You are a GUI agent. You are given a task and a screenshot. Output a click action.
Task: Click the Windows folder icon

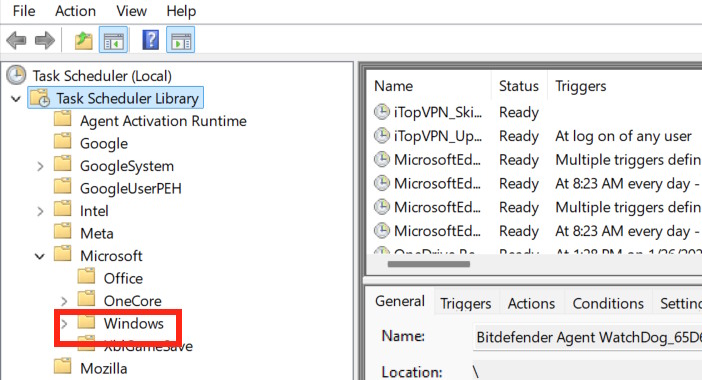click(x=86, y=322)
